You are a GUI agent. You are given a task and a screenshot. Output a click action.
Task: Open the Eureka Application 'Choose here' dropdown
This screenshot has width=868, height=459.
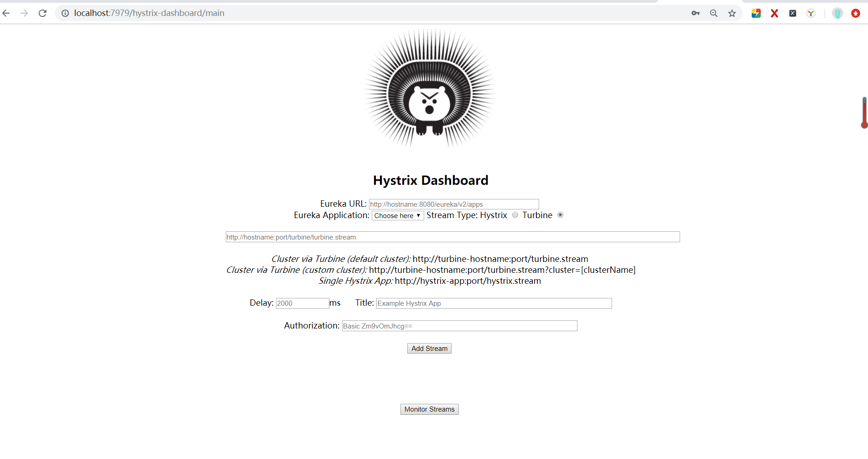tap(398, 215)
